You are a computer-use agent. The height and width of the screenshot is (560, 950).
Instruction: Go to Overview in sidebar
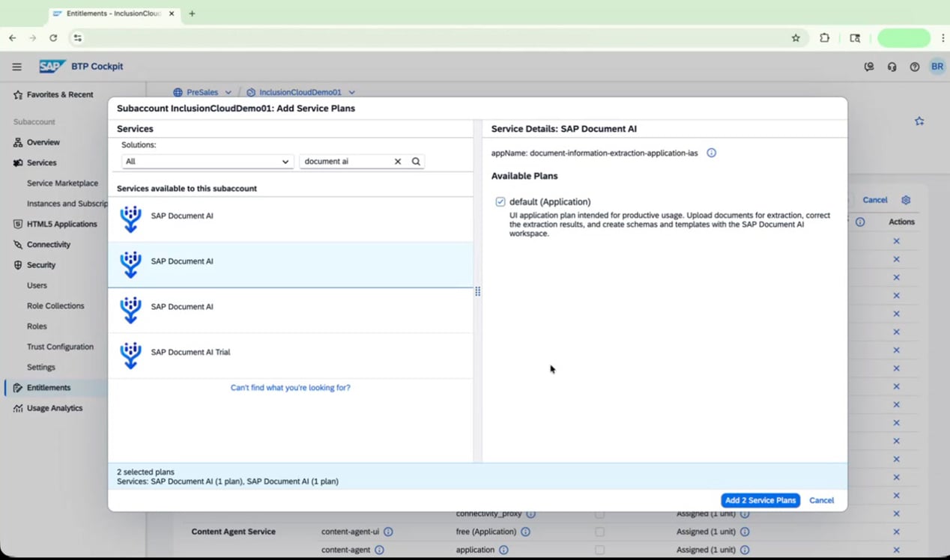(x=43, y=142)
